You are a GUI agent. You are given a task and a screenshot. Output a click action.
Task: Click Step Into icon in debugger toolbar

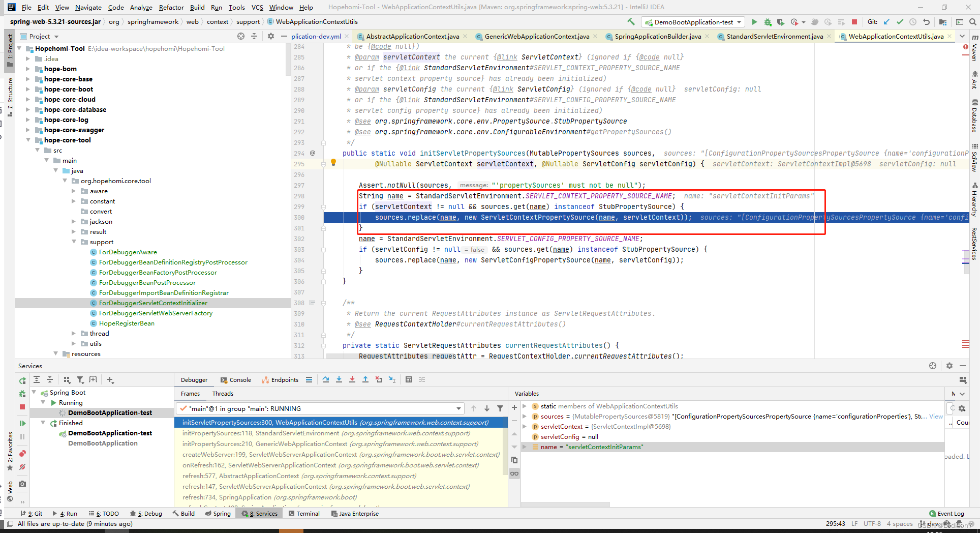click(339, 379)
